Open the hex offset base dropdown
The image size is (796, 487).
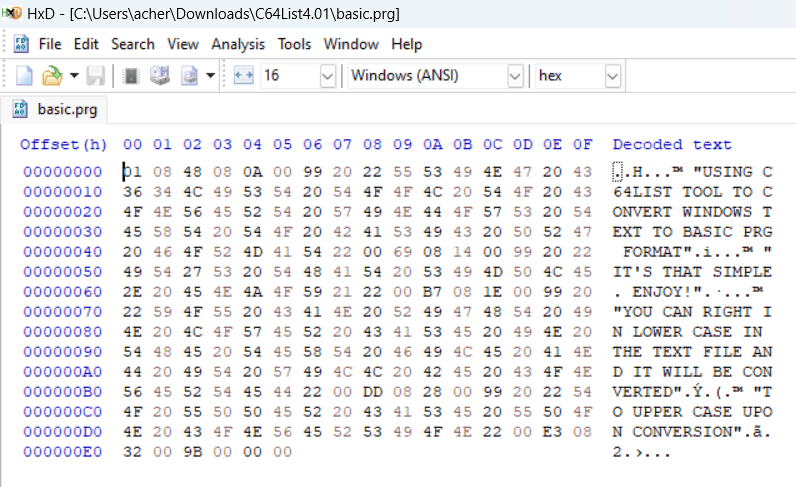611,76
